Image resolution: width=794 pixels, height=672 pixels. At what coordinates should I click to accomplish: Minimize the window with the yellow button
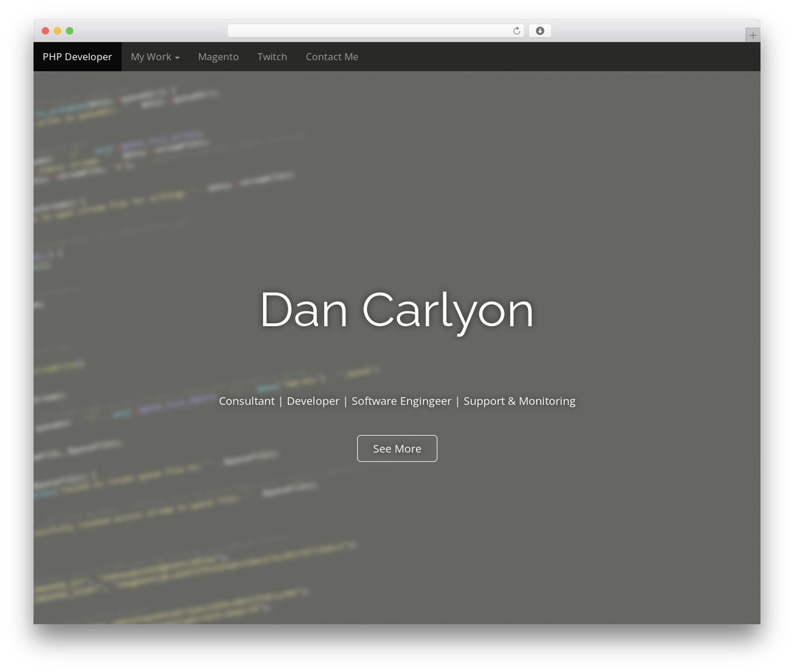pyautogui.click(x=58, y=31)
